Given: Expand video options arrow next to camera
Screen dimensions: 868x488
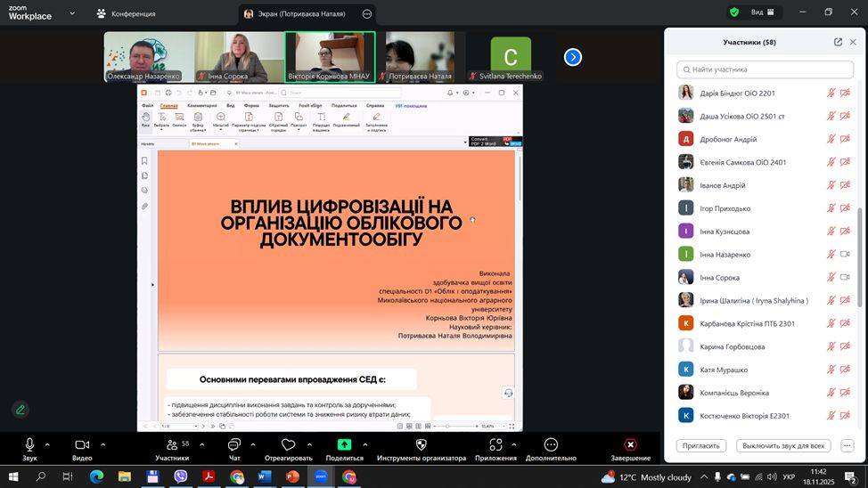Looking at the screenshot, I should click(x=102, y=444).
